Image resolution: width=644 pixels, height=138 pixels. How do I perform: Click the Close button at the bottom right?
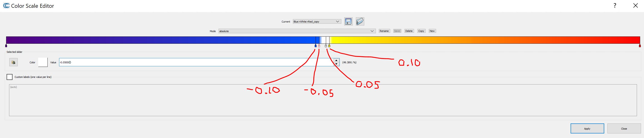tap(624, 128)
